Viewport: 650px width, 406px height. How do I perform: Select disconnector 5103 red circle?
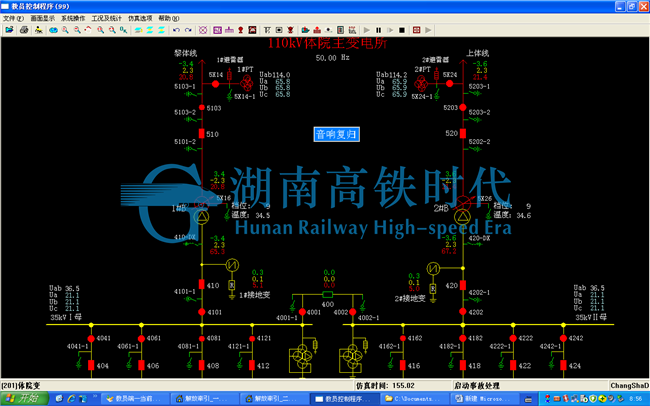(x=201, y=108)
